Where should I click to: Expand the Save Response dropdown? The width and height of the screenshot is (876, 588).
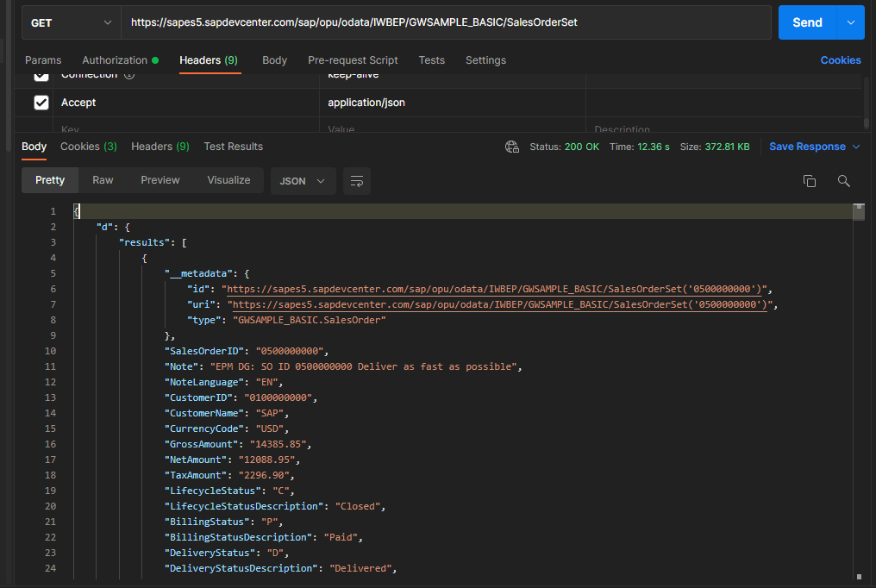click(856, 147)
